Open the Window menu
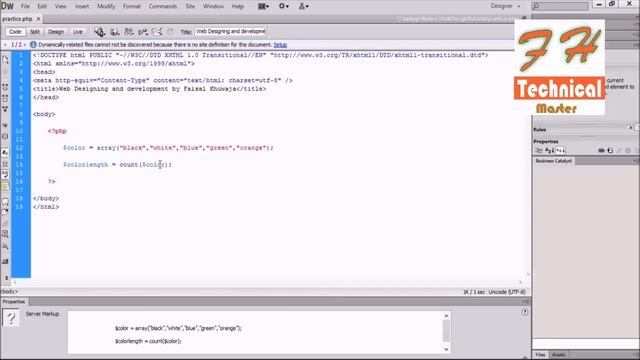640x360 pixels. (x=213, y=6)
